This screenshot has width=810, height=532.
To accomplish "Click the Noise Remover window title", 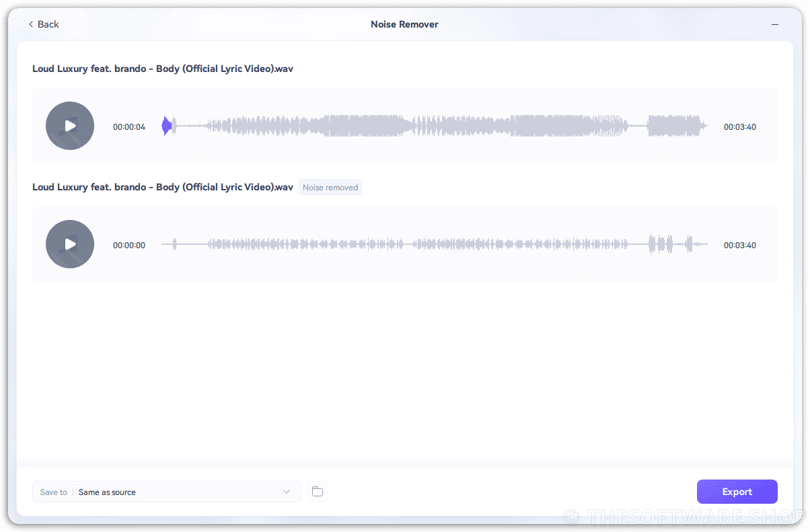I will (x=404, y=24).
